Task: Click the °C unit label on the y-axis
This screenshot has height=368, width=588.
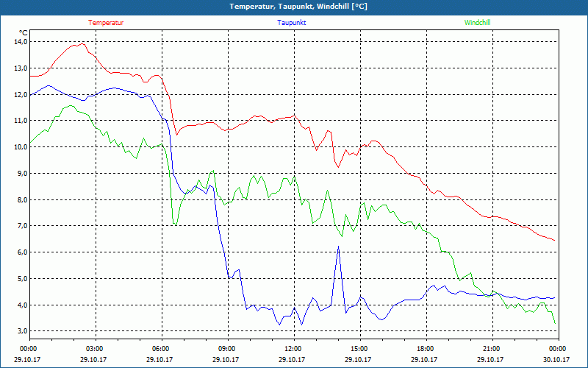Action: point(23,33)
